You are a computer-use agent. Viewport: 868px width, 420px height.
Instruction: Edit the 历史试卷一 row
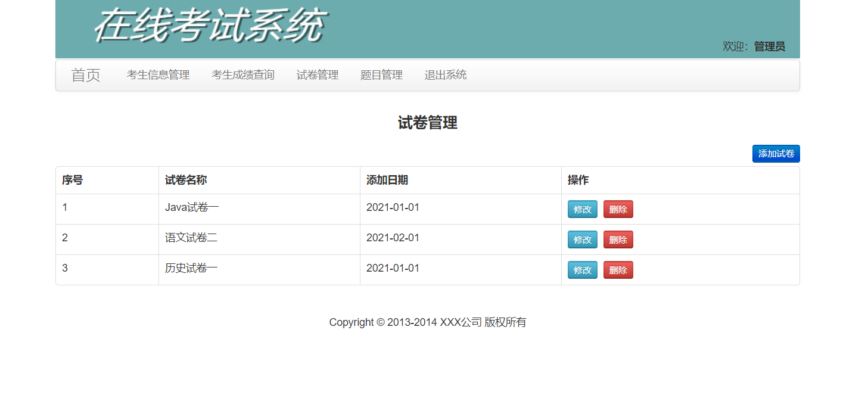(x=582, y=270)
